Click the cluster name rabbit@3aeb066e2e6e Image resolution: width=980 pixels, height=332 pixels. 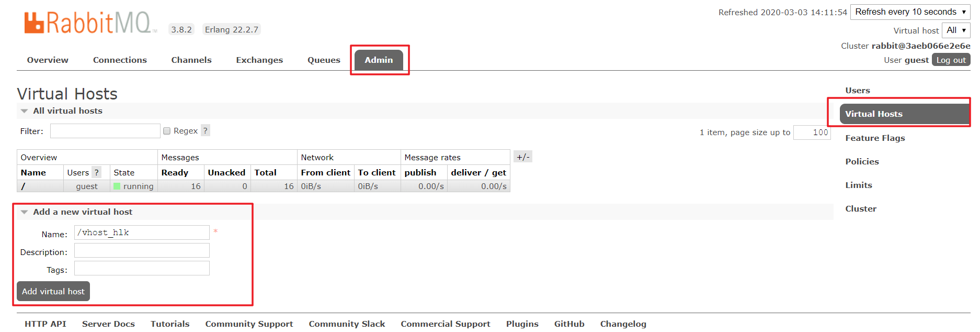tap(921, 46)
